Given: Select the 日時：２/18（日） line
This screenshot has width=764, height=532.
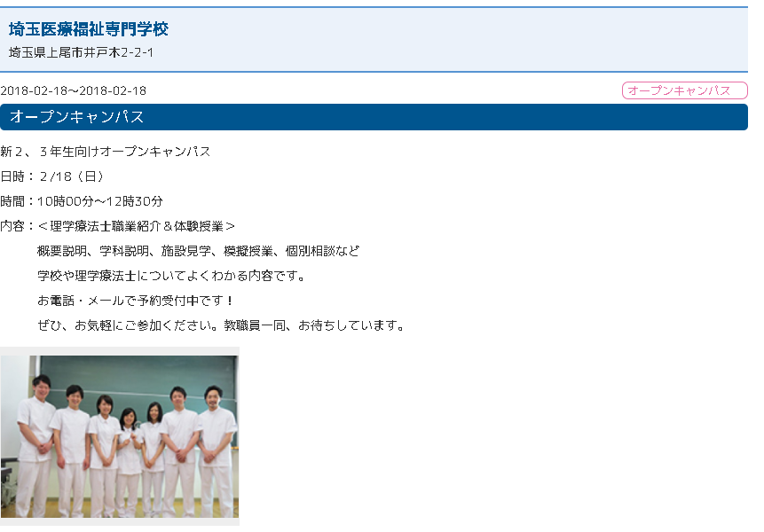Looking at the screenshot, I should pyautogui.click(x=53, y=176).
